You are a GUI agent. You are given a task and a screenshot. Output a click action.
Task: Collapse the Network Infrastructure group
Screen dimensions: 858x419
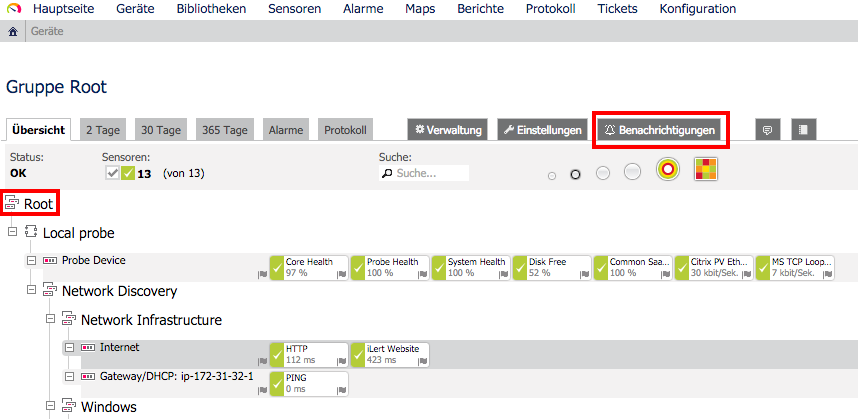click(x=50, y=318)
